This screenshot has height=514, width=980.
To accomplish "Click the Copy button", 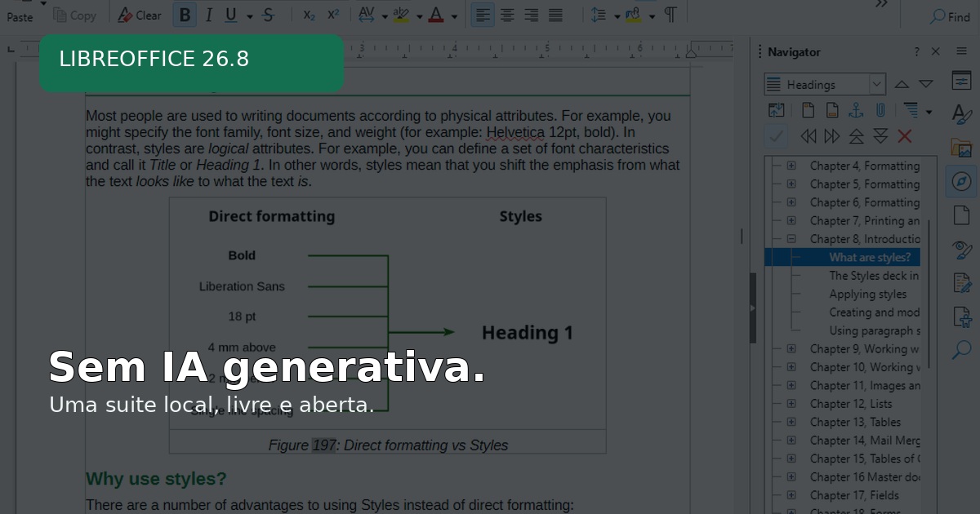I will [75, 15].
